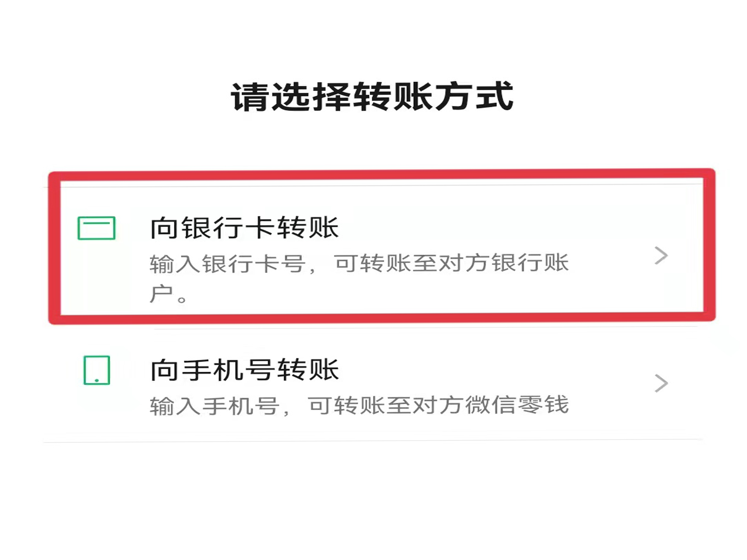Open bank card transfer via its arrow
Screen dimensions: 747x560
[x=661, y=256]
